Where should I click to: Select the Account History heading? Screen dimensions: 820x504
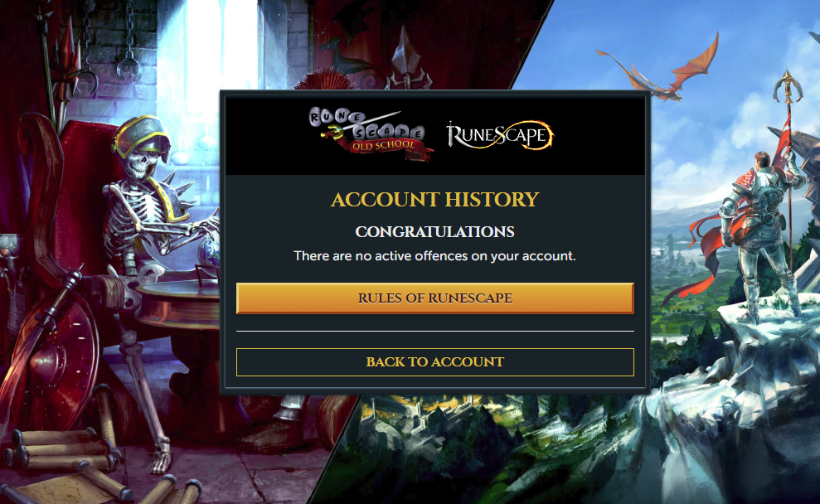(x=434, y=199)
